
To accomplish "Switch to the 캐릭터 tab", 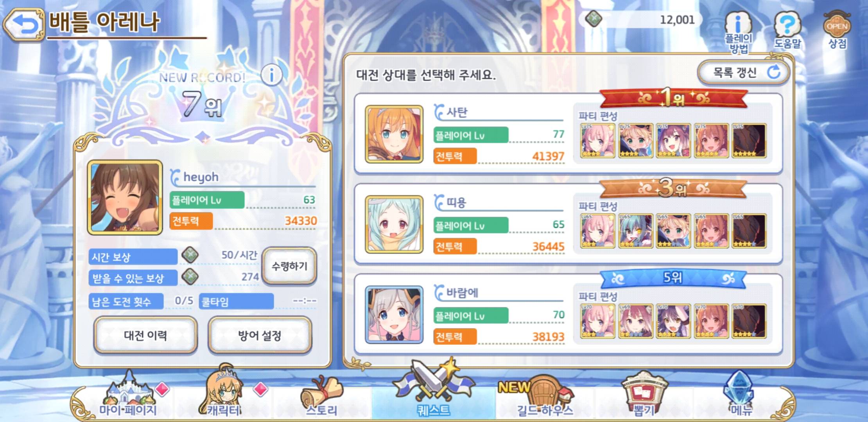I will (224, 393).
